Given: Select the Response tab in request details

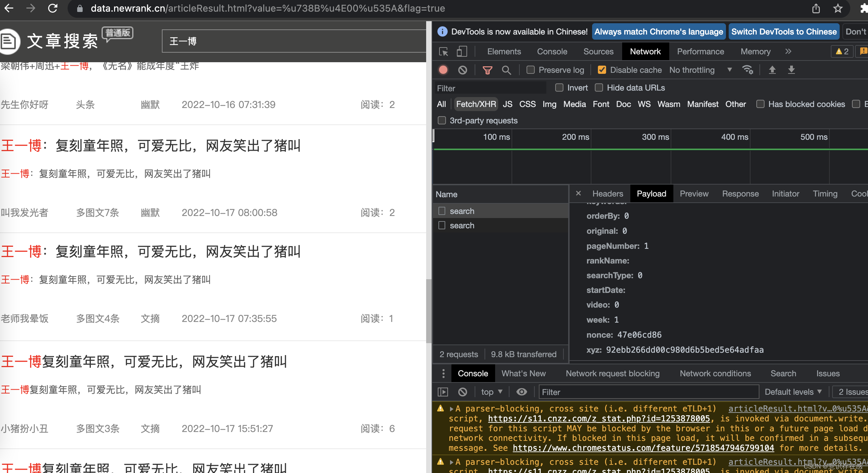Looking at the screenshot, I should tap(739, 193).
